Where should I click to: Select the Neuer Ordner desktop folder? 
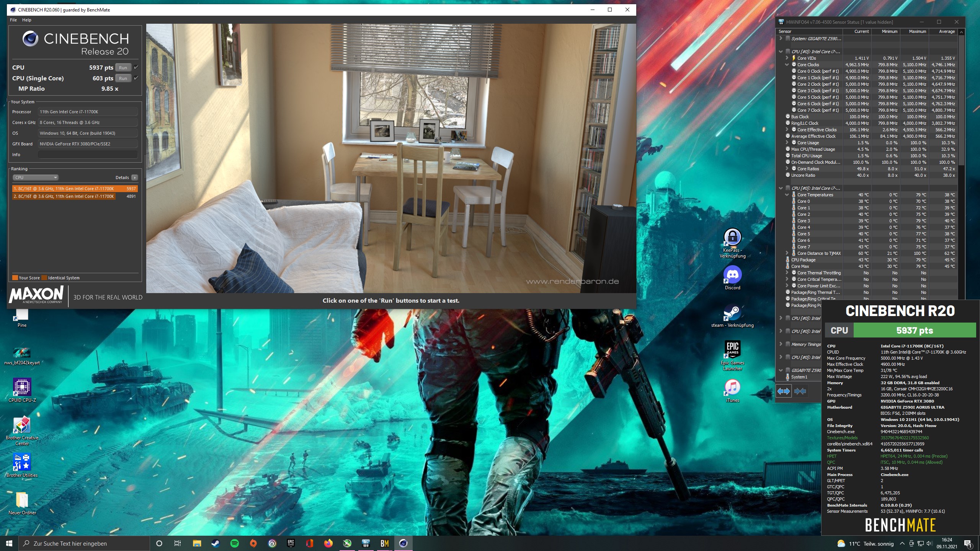pyautogui.click(x=22, y=503)
